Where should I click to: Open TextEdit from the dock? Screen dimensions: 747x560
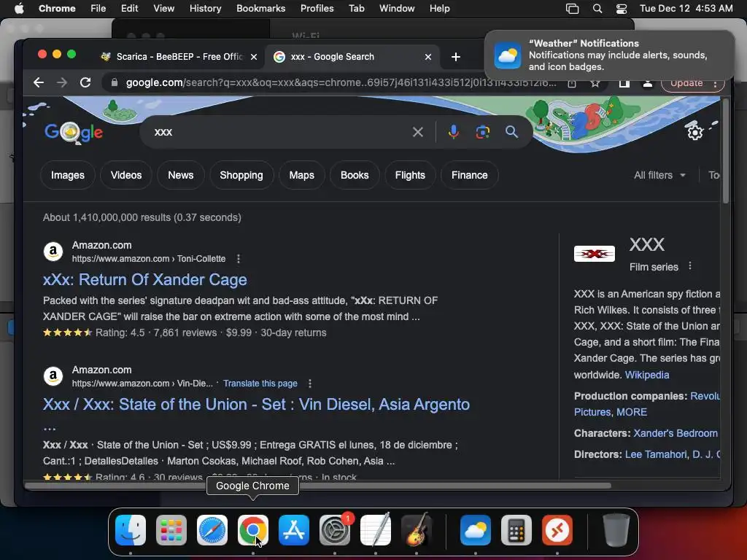click(376, 530)
